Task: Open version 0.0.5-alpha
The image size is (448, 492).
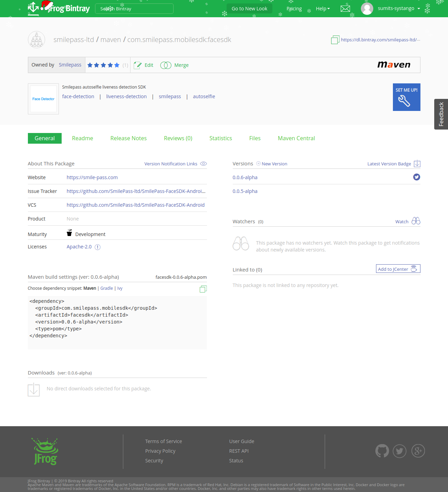Action: coord(245,191)
